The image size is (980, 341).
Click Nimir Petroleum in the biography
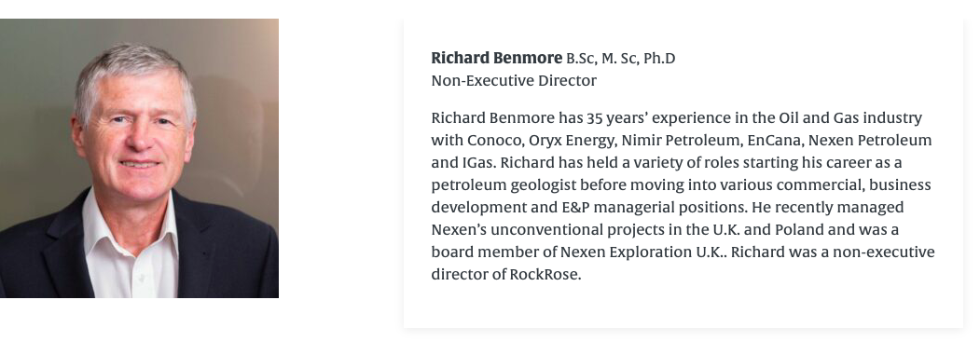click(x=682, y=141)
